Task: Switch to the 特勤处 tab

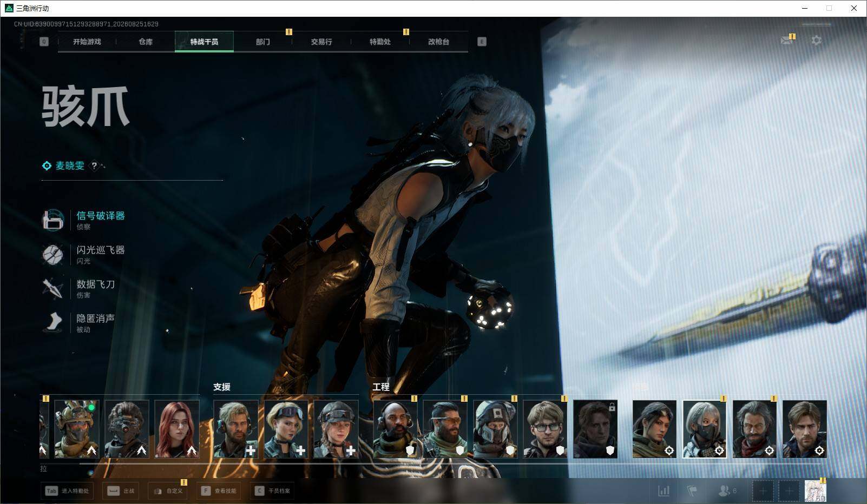Action: (x=380, y=42)
